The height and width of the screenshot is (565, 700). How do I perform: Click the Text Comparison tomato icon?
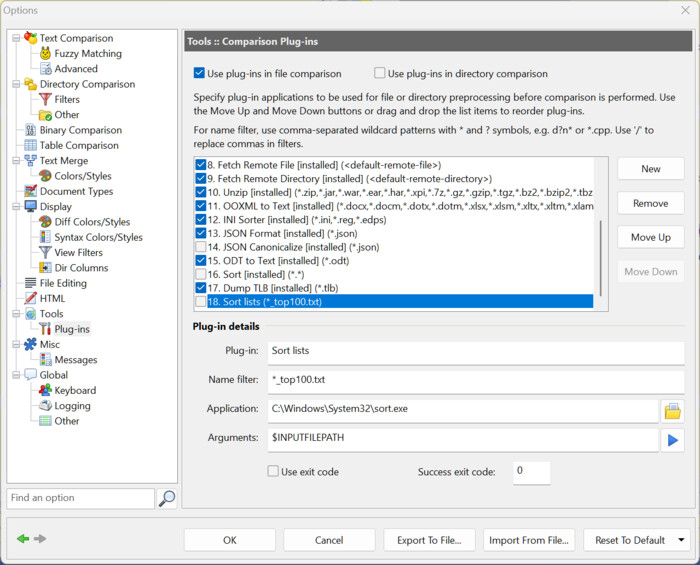point(30,38)
